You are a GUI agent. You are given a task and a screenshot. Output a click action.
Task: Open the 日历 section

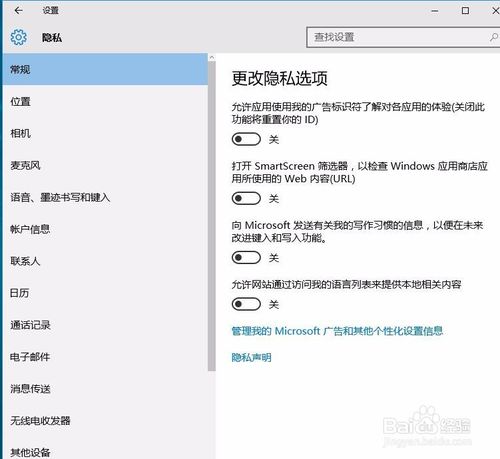[105, 293]
